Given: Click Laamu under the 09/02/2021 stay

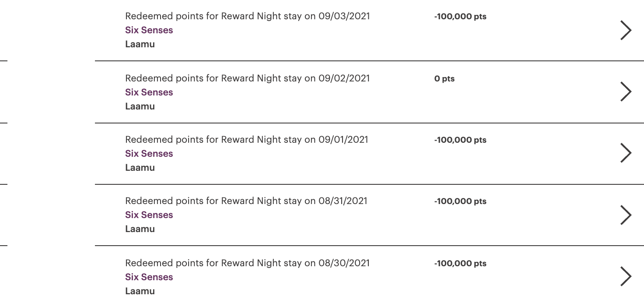Looking at the screenshot, I should 140,106.
